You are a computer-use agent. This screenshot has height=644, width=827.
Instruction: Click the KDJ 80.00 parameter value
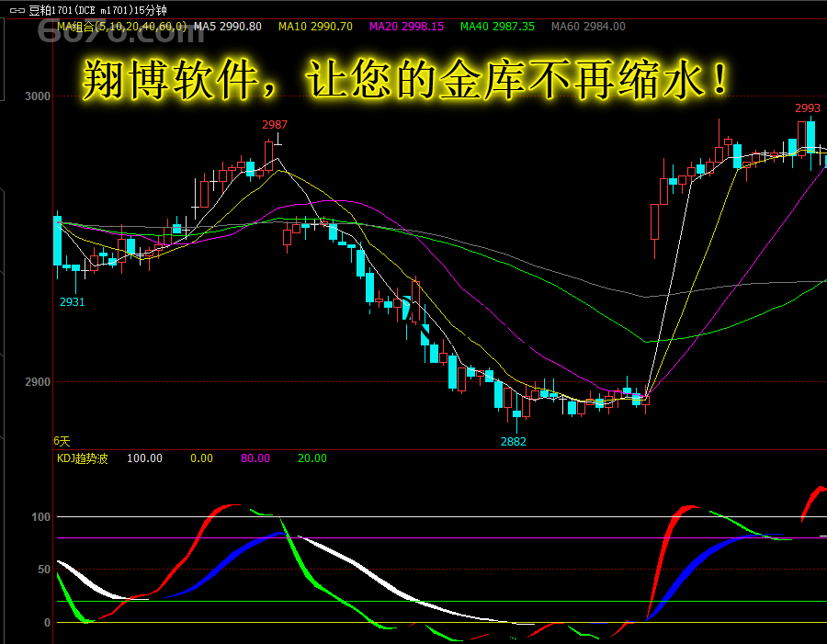(255, 458)
